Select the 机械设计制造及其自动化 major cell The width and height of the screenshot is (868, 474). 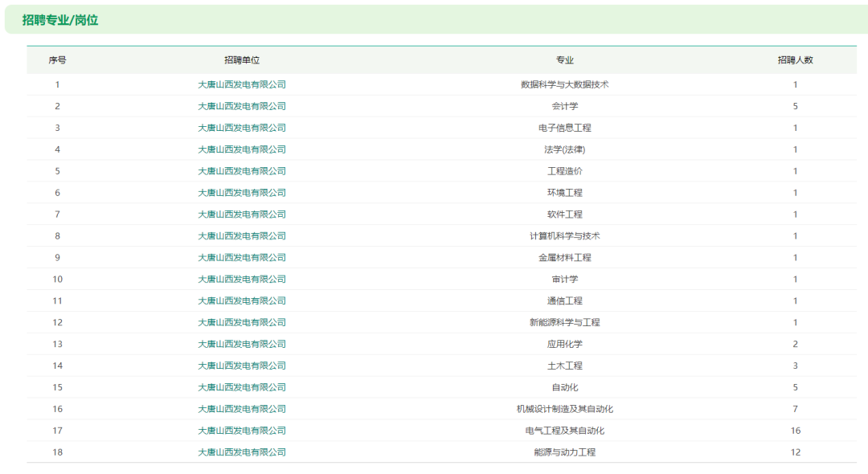565,409
